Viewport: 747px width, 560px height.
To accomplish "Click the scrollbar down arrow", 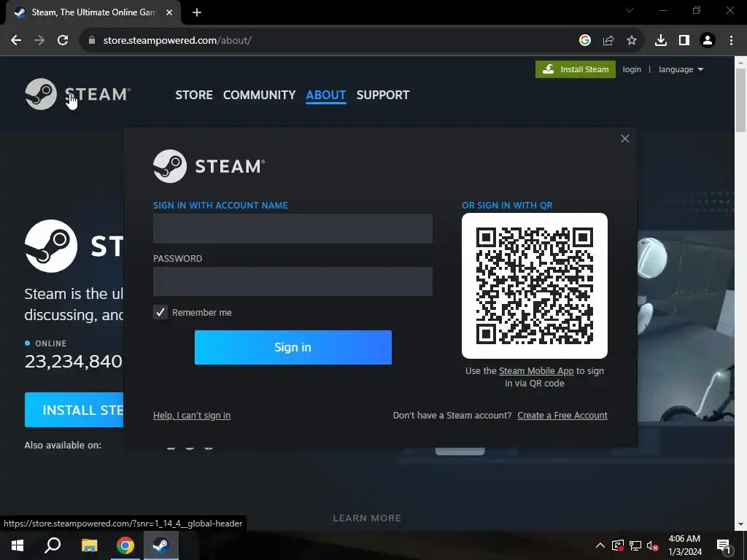I will (x=741, y=525).
